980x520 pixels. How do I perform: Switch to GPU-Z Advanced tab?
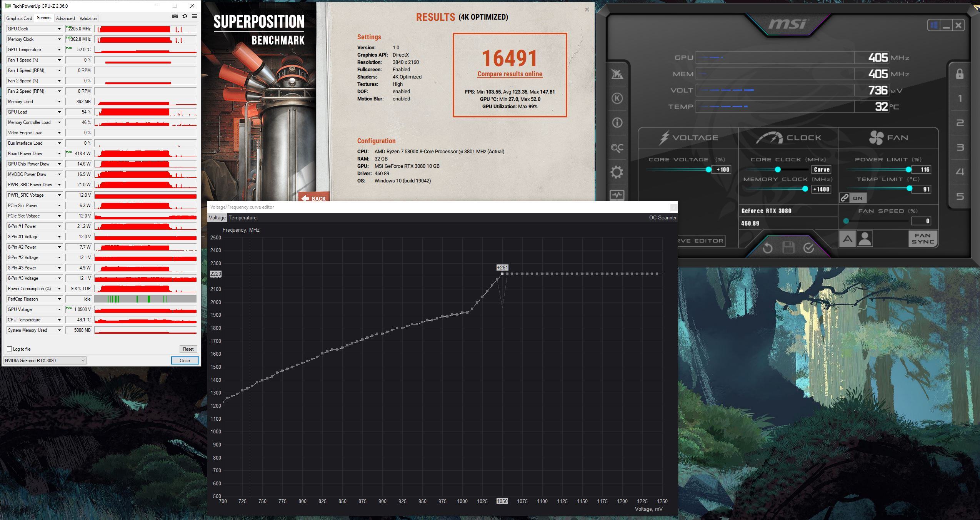click(x=65, y=18)
